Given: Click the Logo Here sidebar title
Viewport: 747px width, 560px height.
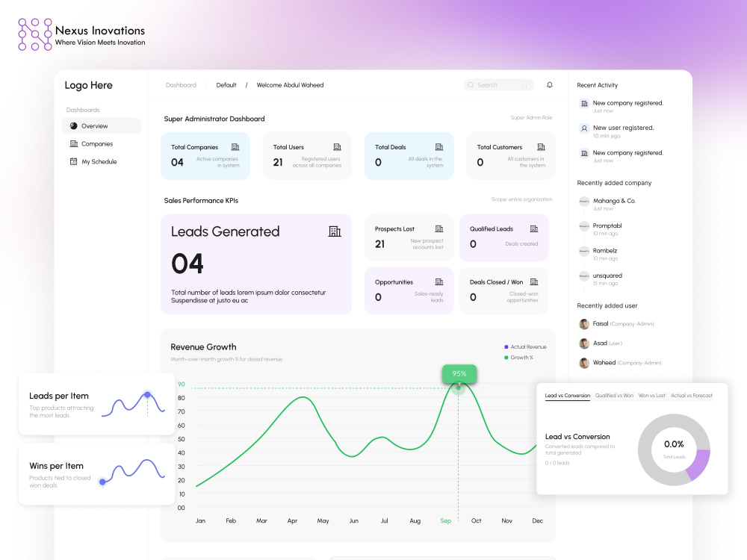Looking at the screenshot, I should coord(89,85).
